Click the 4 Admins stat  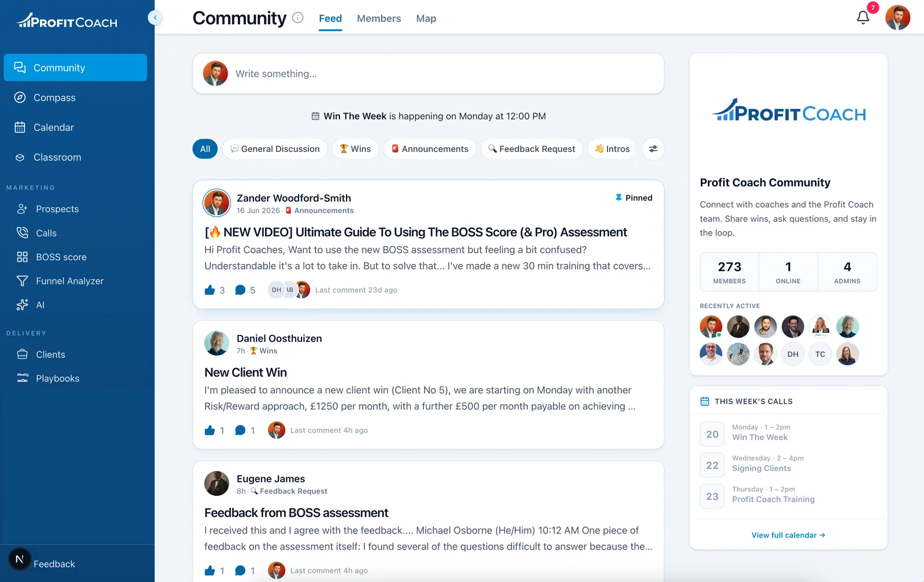[x=847, y=272]
